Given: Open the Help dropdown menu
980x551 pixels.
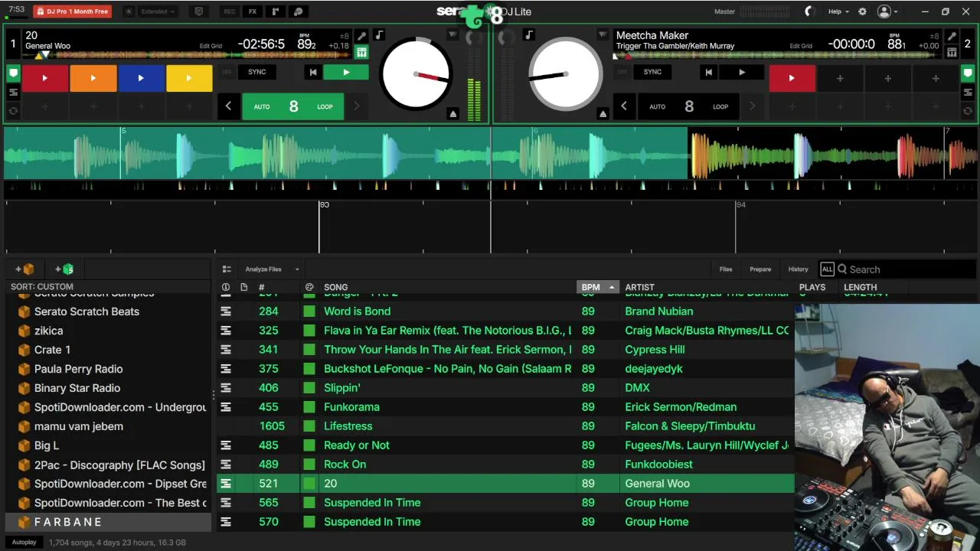Looking at the screenshot, I should [x=838, y=11].
